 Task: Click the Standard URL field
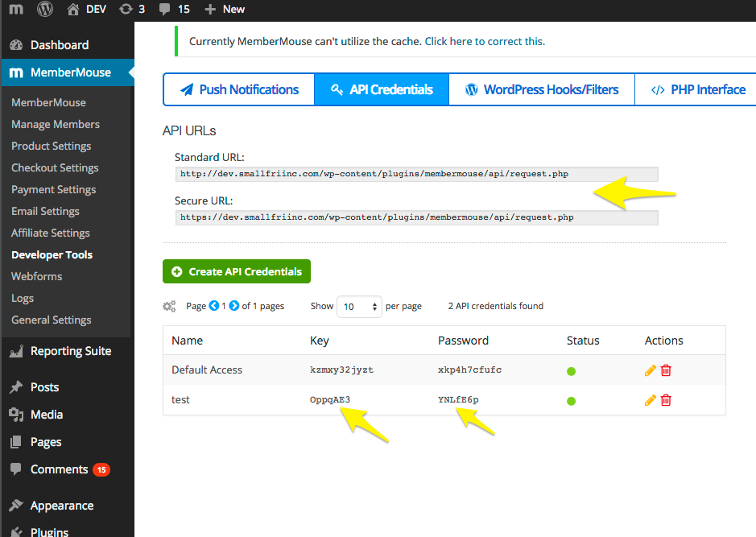416,174
